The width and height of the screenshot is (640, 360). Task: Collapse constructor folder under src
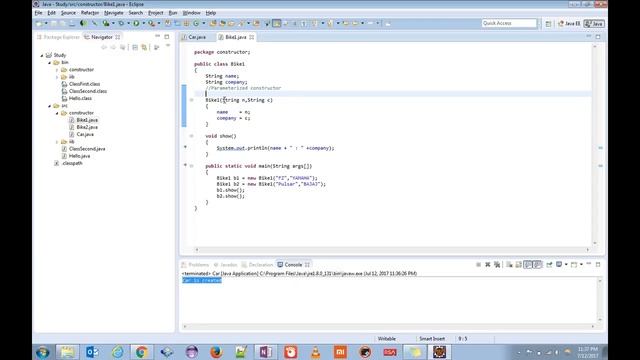(57, 113)
